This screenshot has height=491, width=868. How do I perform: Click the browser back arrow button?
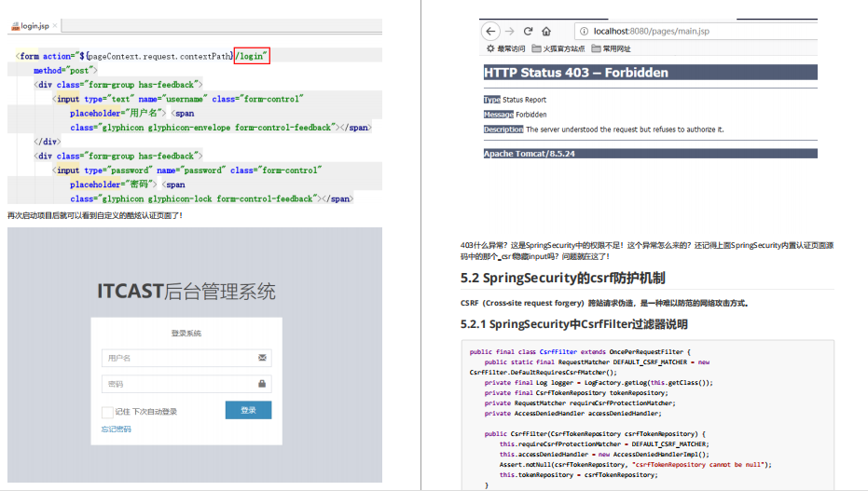tap(490, 31)
